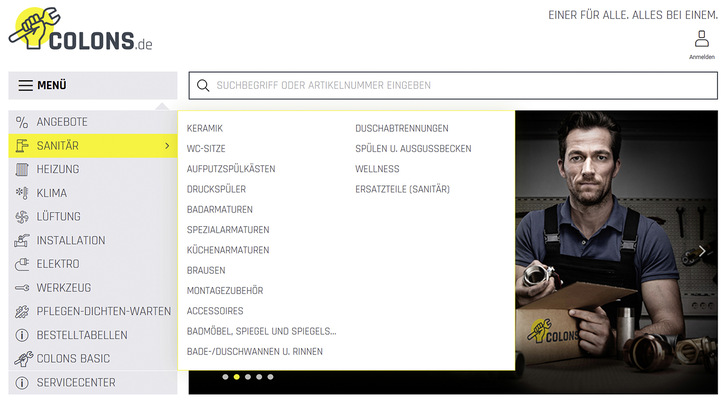Image resolution: width=728 pixels, height=403 pixels.
Task: Advance banner with next-slide arrow
Action: [702, 251]
